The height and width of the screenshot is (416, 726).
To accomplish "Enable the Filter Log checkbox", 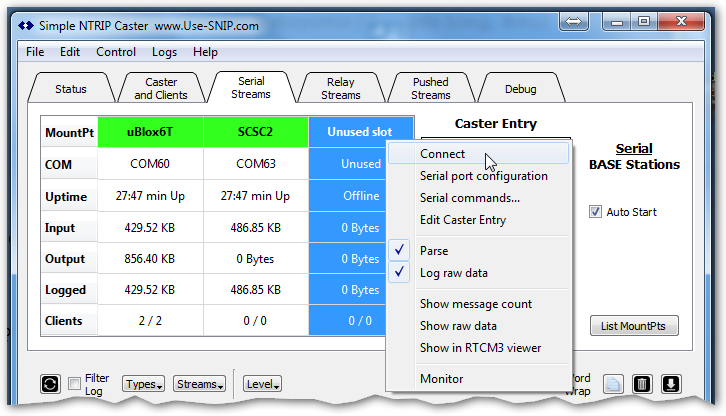I will (x=75, y=384).
